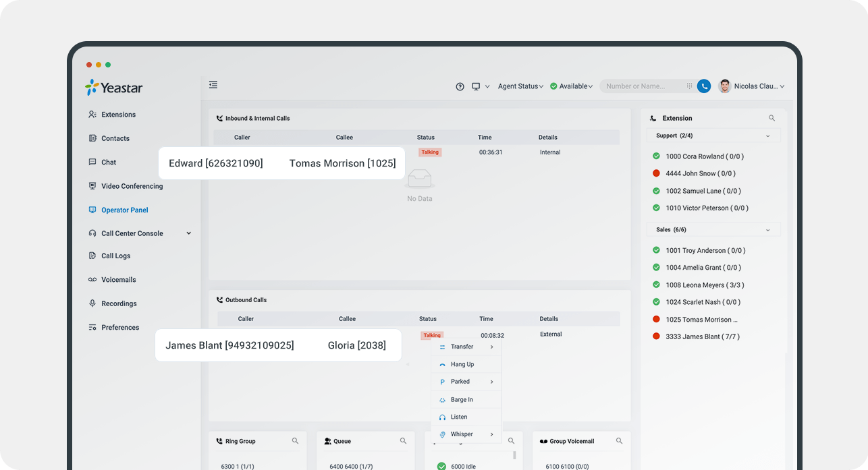
Task: Click the monitor display icon
Action: click(476, 86)
